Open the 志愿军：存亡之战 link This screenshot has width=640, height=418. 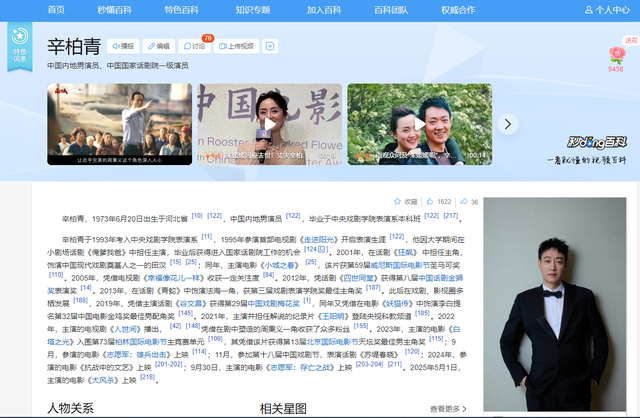pos(300,367)
